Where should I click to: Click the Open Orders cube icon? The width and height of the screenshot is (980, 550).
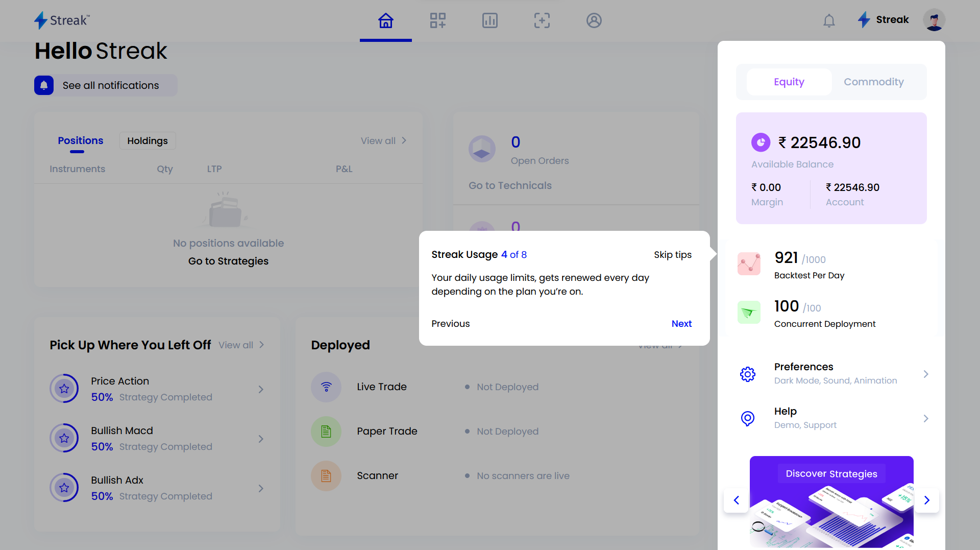(482, 149)
